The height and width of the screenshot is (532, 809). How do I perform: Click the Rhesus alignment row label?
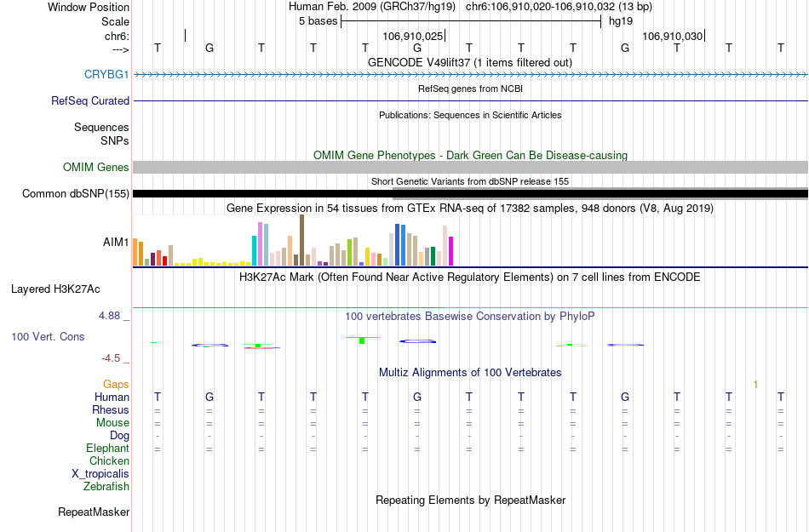[x=111, y=409]
